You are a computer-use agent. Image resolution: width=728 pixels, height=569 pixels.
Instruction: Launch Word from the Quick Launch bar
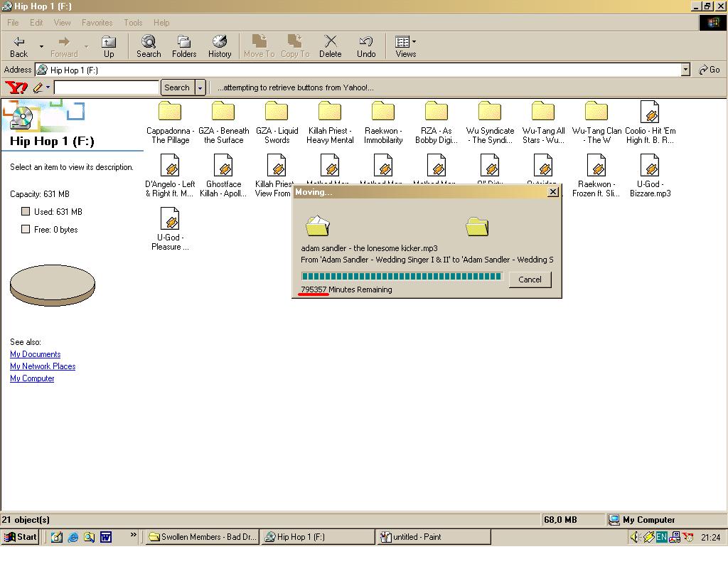(106, 537)
